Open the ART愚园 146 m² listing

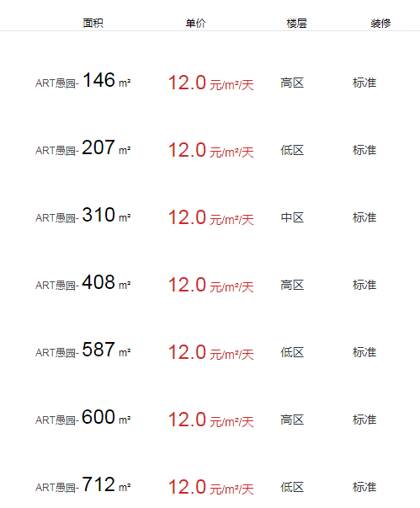click(x=82, y=80)
